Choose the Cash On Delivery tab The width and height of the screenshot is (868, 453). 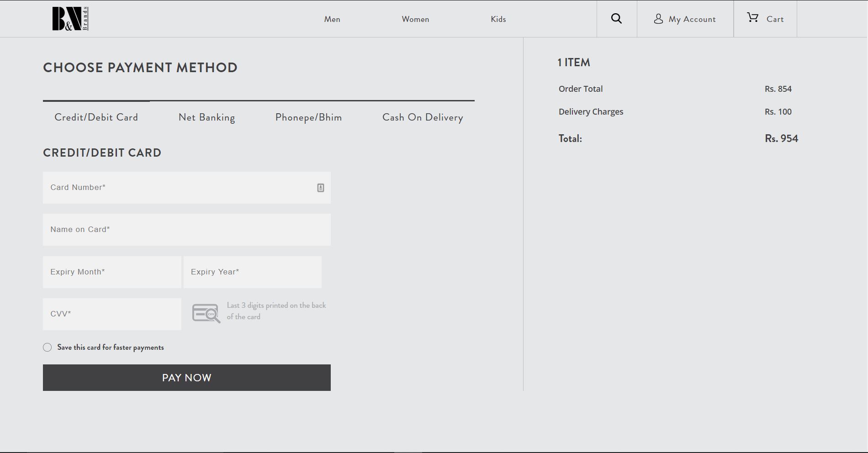(423, 117)
